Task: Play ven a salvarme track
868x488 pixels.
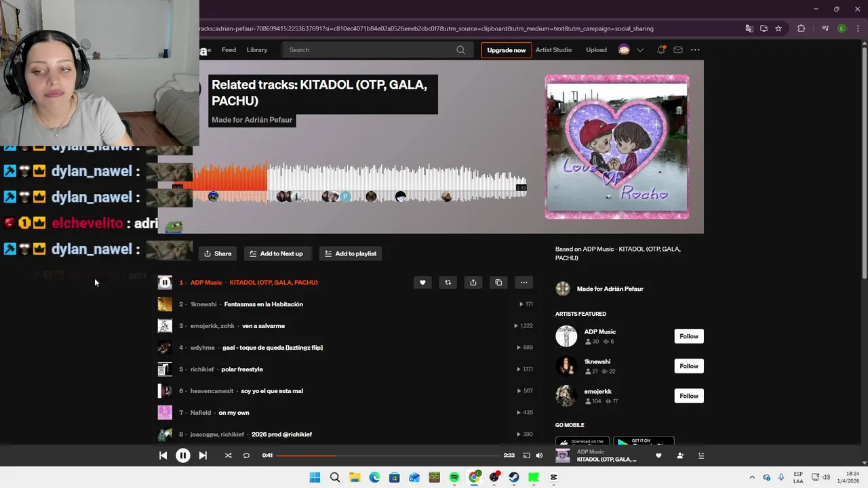Action: point(263,326)
